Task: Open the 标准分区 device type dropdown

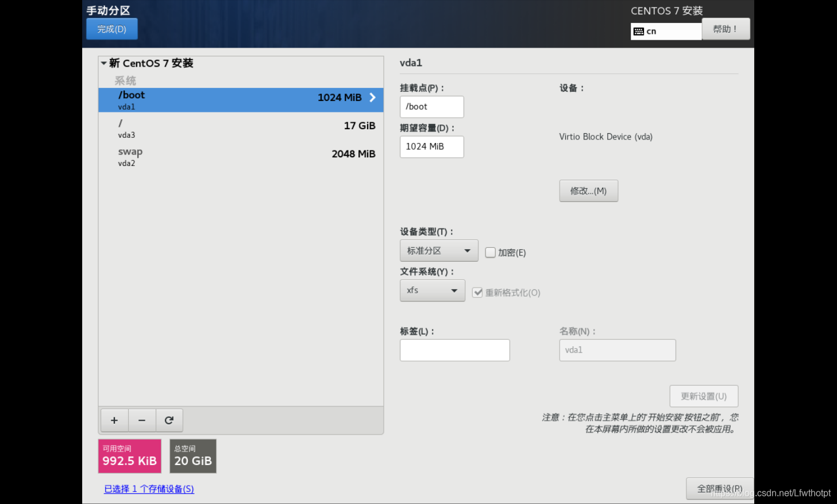Action: pyautogui.click(x=439, y=251)
